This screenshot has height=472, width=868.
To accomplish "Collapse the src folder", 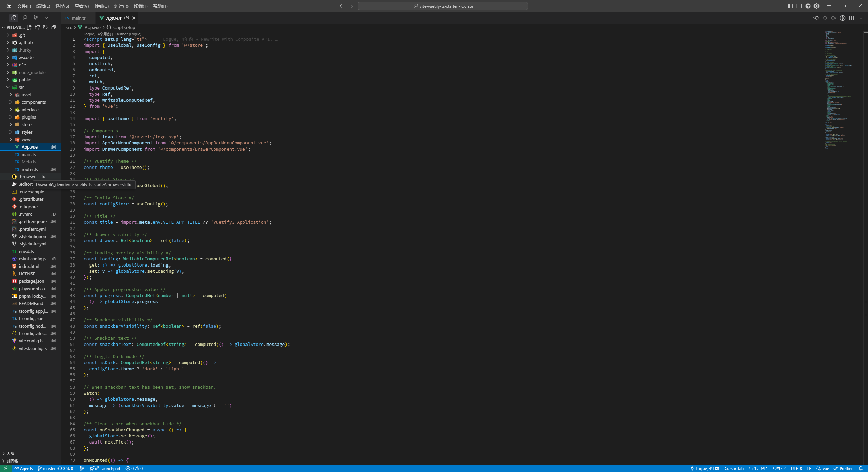I will pyautogui.click(x=31, y=87).
